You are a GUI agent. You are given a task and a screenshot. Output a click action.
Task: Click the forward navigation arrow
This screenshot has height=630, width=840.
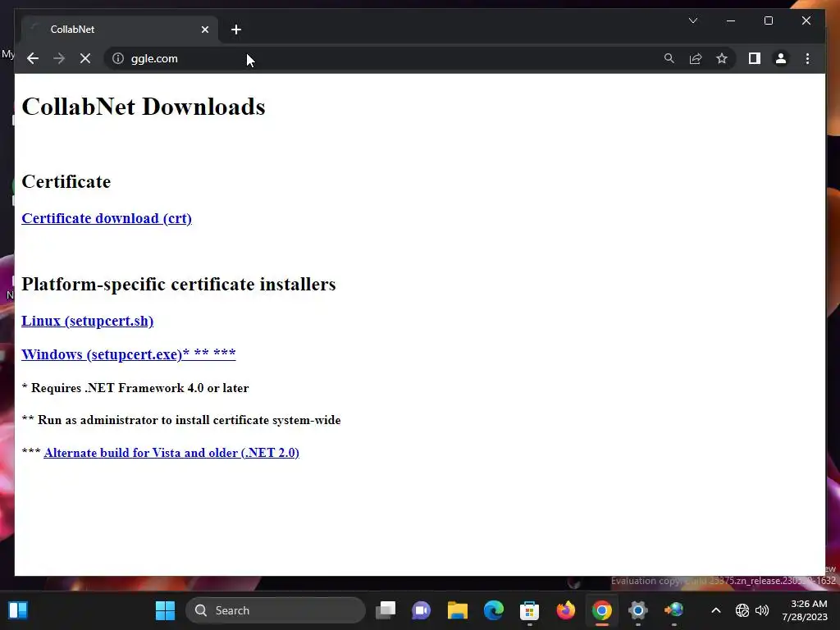point(59,58)
